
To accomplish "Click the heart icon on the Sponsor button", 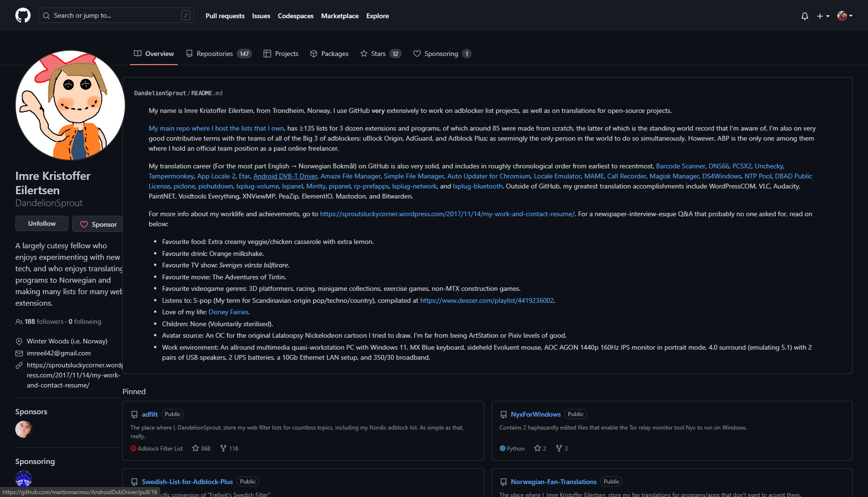I will (x=84, y=224).
